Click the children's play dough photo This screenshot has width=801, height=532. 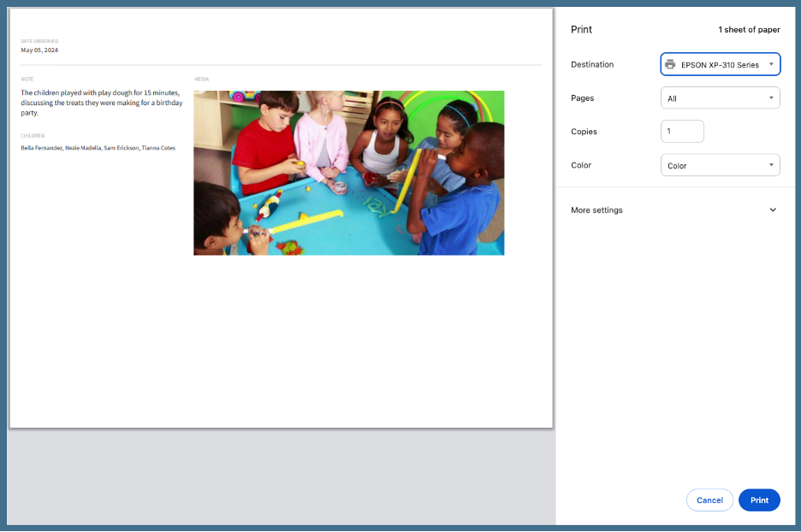point(349,172)
